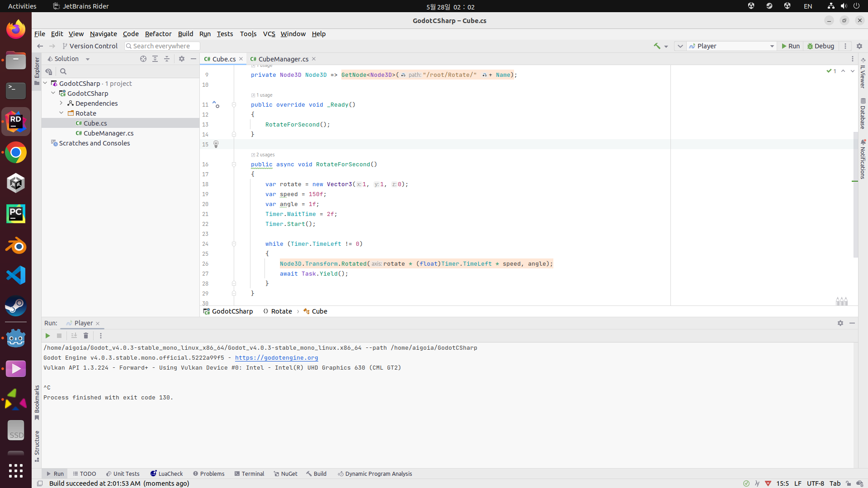Open the godotengine.org link in console
868x488 pixels.
[x=277, y=358]
